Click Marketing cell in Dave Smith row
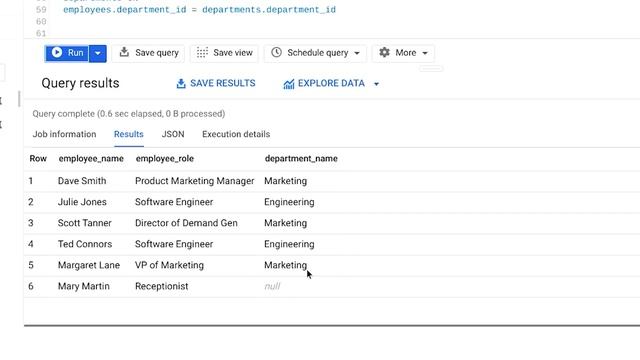 point(285,181)
